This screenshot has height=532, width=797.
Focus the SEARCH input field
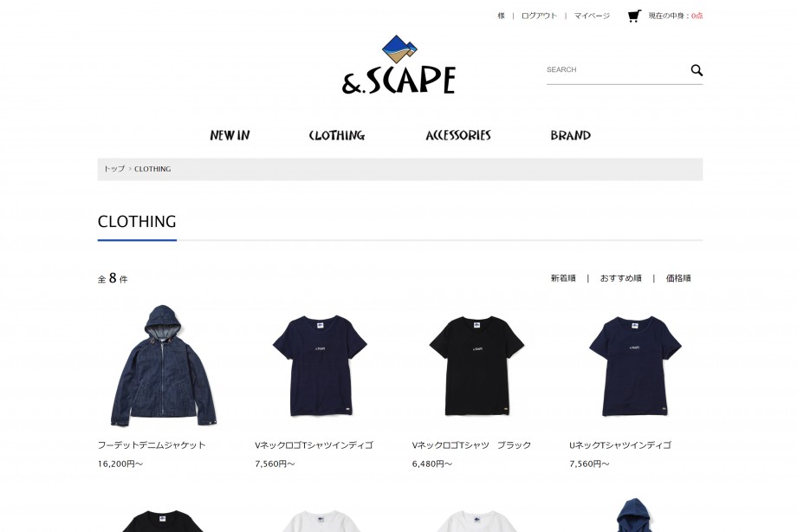click(x=617, y=69)
